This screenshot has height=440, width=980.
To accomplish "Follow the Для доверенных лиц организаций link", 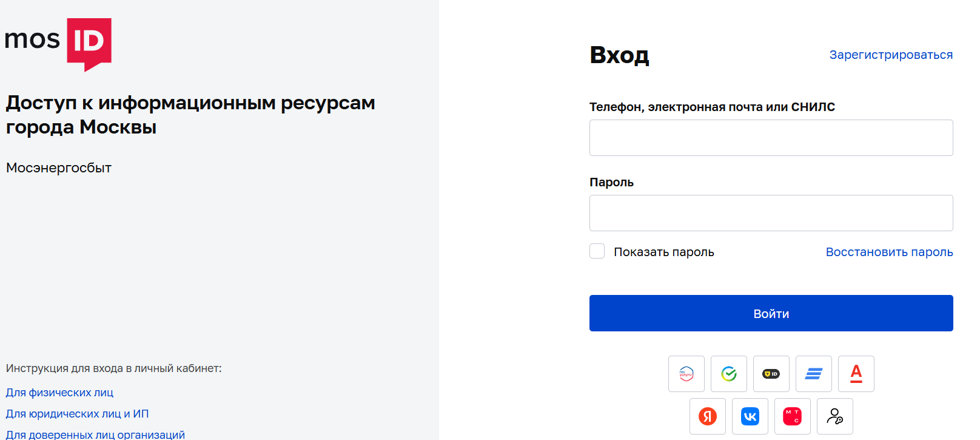I will click(x=95, y=435).
